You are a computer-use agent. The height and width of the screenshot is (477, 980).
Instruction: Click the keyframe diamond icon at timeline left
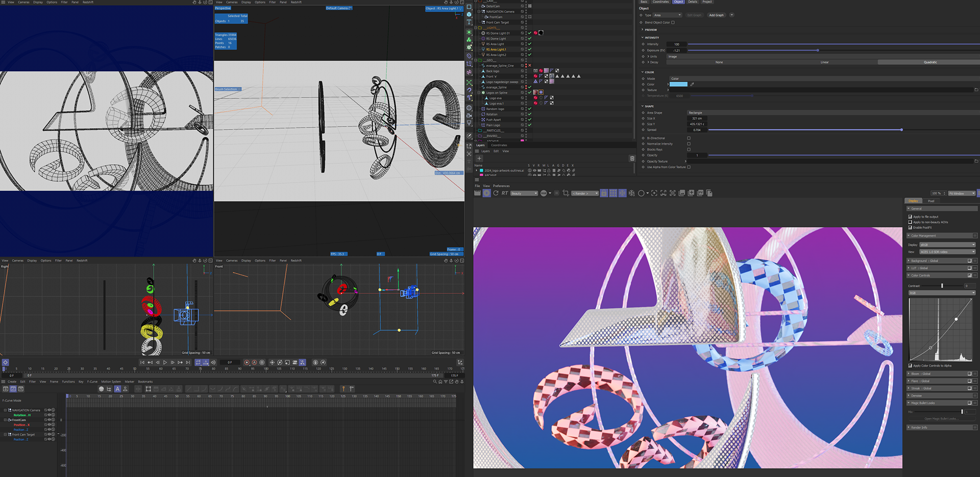(x=5, y=362)
